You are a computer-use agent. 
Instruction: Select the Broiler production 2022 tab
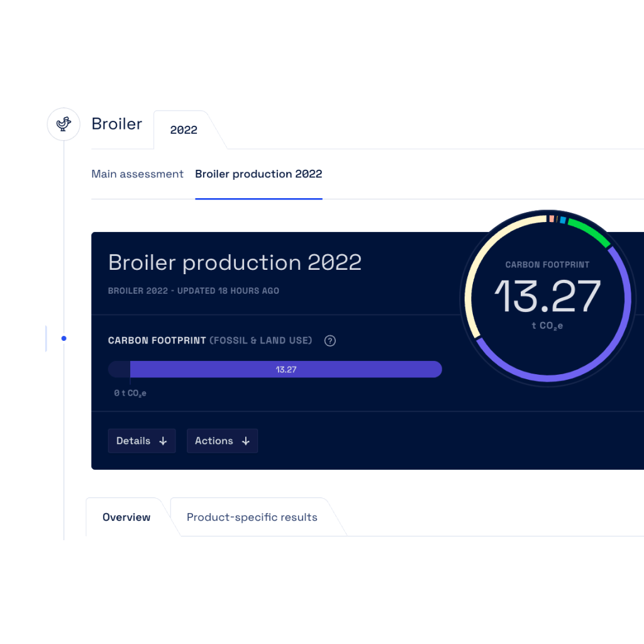click(x=258, y=174)
